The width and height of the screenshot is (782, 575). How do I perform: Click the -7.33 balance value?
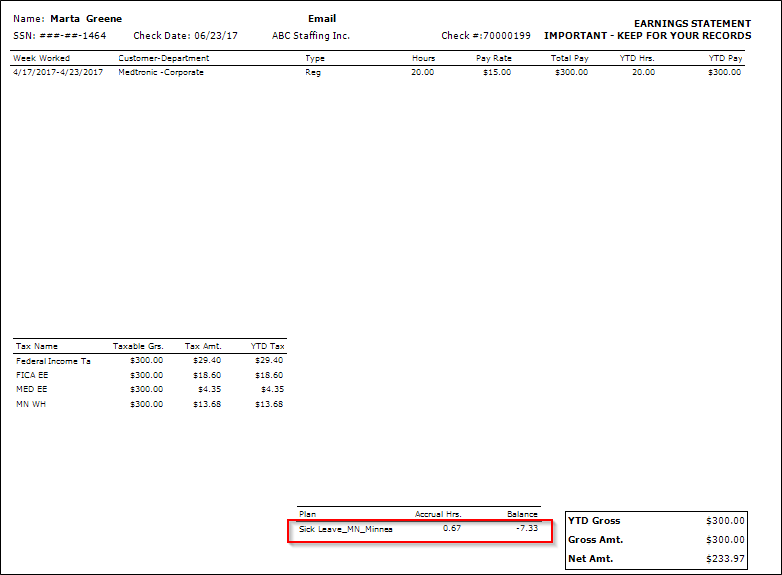527,528
